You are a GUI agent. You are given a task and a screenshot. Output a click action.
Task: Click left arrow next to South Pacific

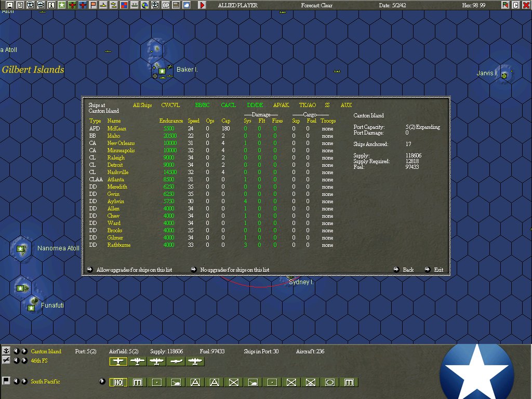pos(16,381)
